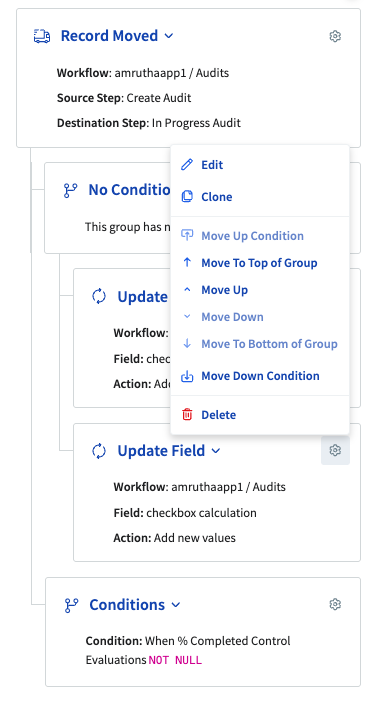Click branch icon next to No Conditions
Image resolution: width=382 pixels, height=712 pixels.
point(70,190)
